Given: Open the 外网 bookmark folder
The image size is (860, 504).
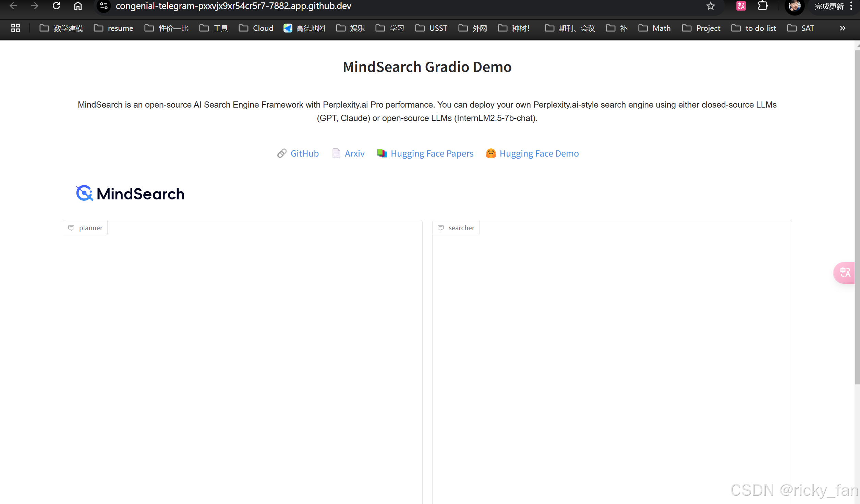Looking at the screenshot, I should 473,28.
